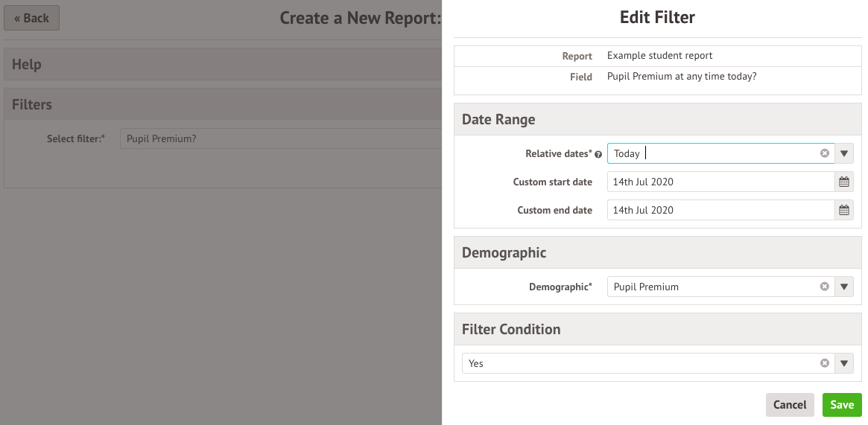Expand the Filter Condition dropdown arrow

coord(844,363)
